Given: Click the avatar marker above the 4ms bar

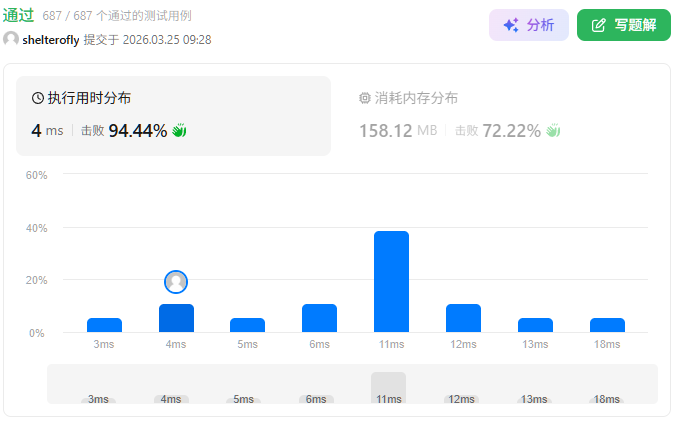Looking at the screenshot, I should [176, 282].
